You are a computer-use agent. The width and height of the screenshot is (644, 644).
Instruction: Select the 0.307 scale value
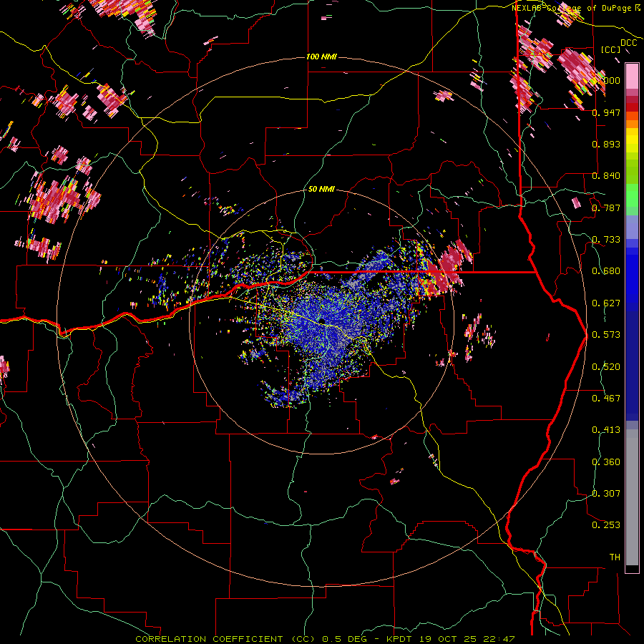[606, 494]
